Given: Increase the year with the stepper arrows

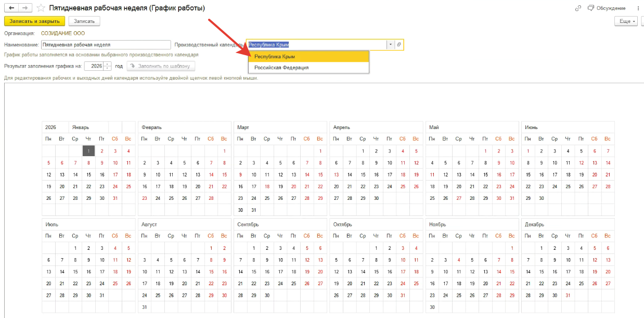Looking at the screenshot, I should [x=108, y=64].
